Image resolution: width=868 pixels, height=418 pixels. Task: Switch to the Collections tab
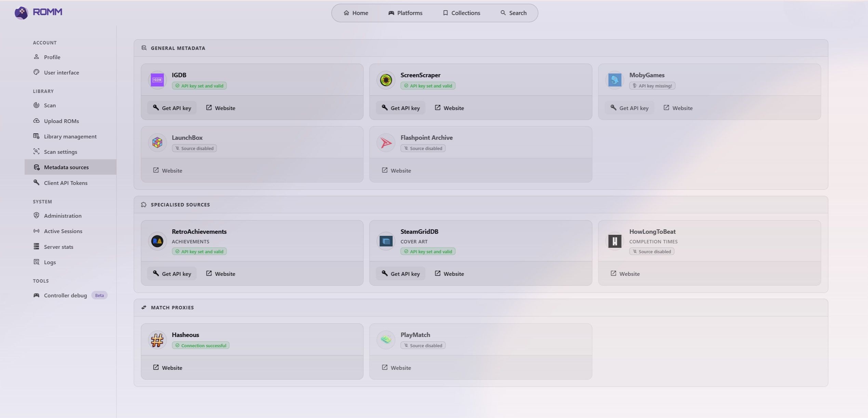coord(462,13)
